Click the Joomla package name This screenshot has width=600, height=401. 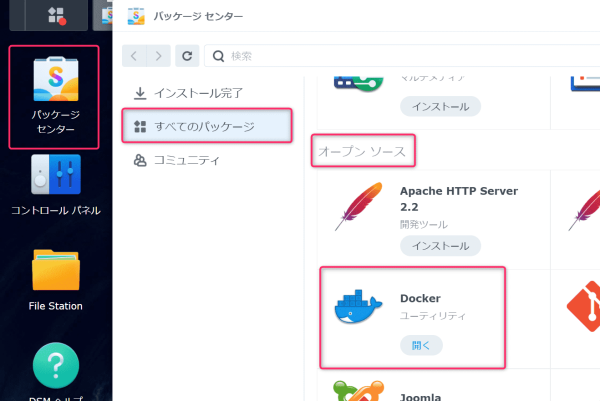(x=421, y=397)
